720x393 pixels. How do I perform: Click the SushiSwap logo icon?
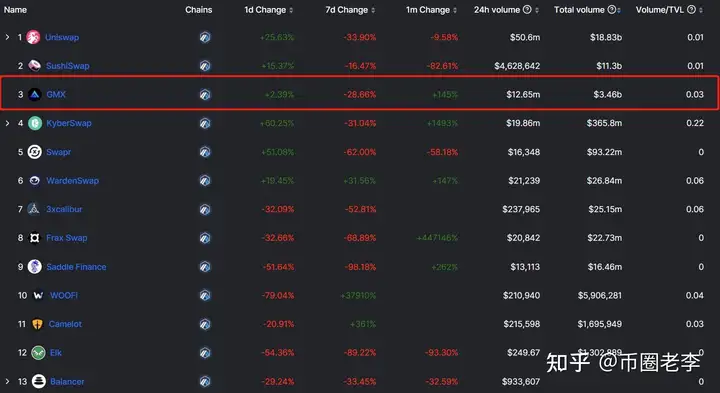click(x=34, y=66)
